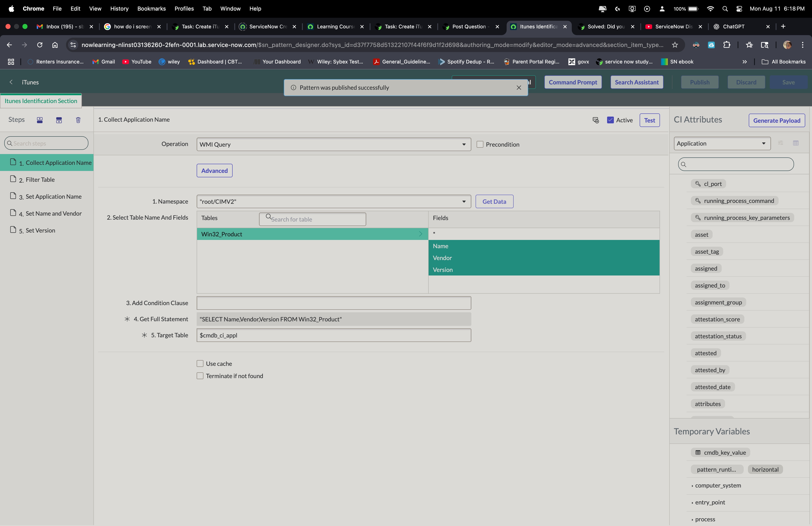
Task: Open the Namespace root/CIMV2 dropdown
Action: 333,201
